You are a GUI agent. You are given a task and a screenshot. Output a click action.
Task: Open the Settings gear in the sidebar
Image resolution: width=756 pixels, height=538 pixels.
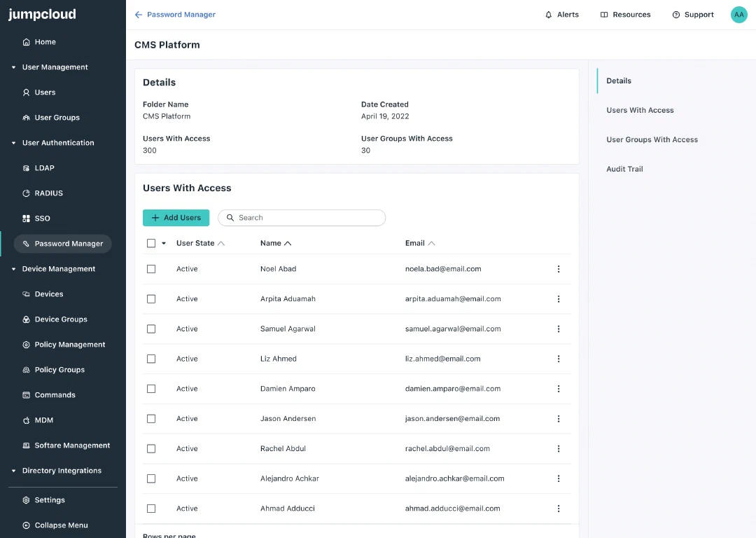pyautogui.click(x=26, y=500)
